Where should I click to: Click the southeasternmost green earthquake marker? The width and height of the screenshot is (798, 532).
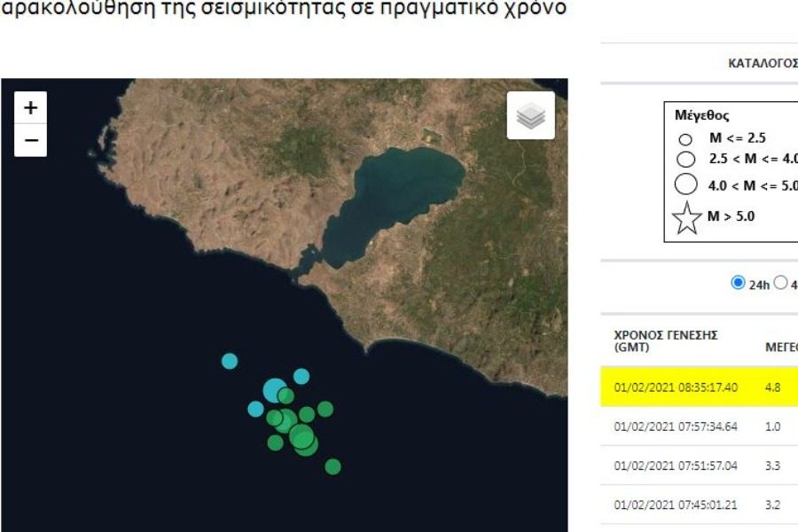click(x=332, y=466)
